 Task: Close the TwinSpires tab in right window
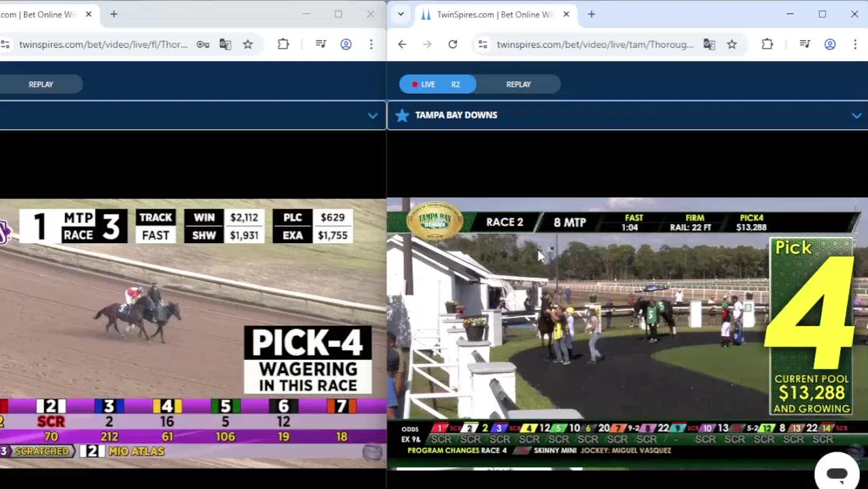coord(566,14)
